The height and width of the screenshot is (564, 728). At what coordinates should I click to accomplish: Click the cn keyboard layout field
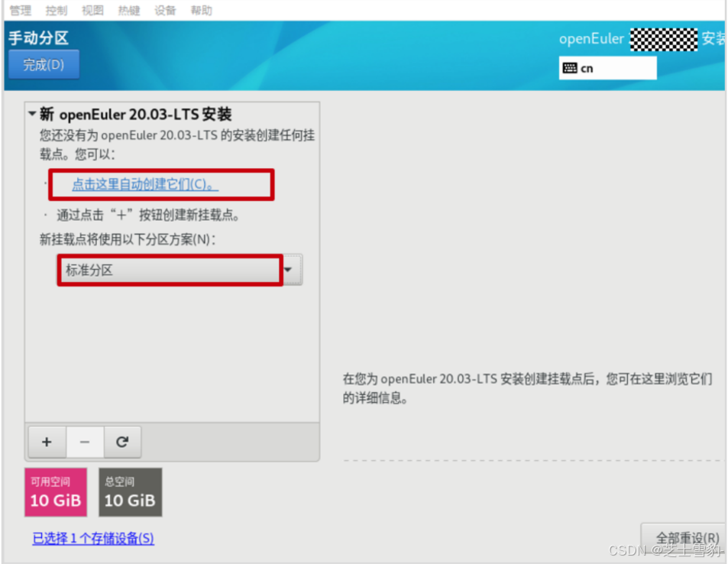[608, 68]
